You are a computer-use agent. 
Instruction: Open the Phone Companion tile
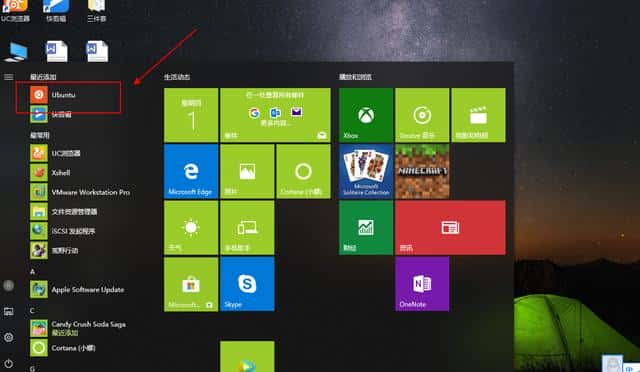247,228
